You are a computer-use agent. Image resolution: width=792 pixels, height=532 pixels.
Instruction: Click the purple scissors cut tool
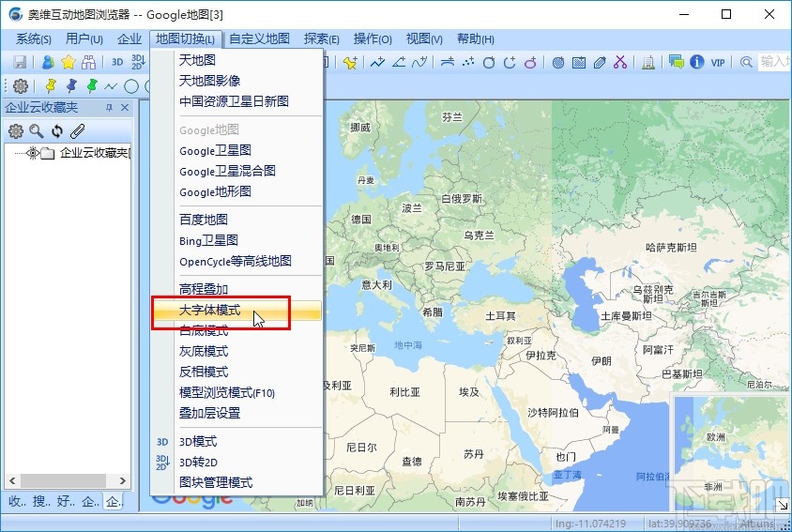pos(620,62)
